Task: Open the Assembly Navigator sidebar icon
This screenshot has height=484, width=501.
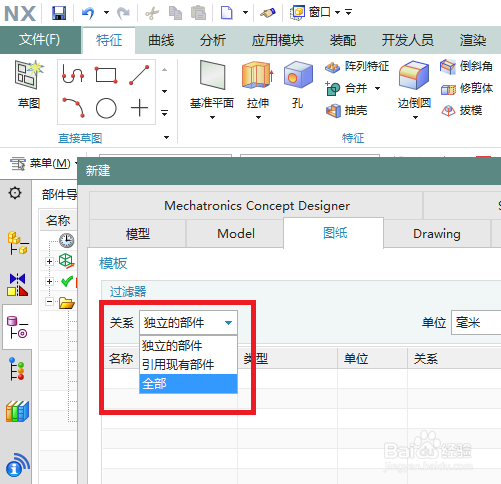Action: point(18,243)
